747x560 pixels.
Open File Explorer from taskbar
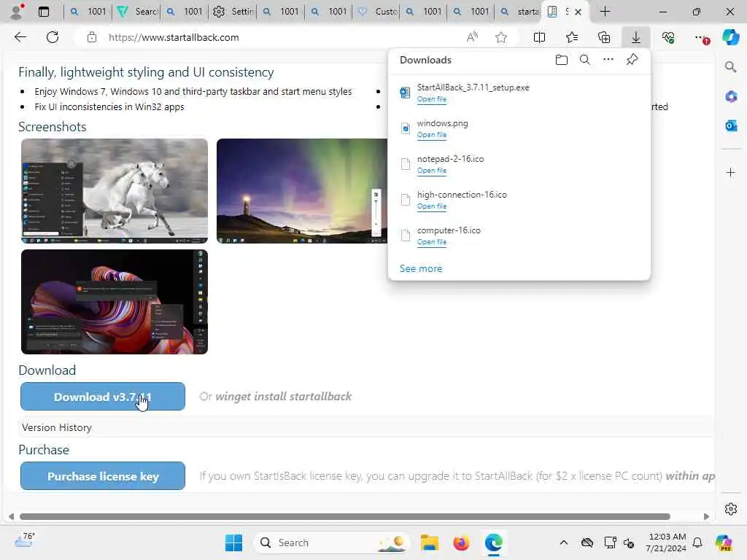click(x=429, y=542)
